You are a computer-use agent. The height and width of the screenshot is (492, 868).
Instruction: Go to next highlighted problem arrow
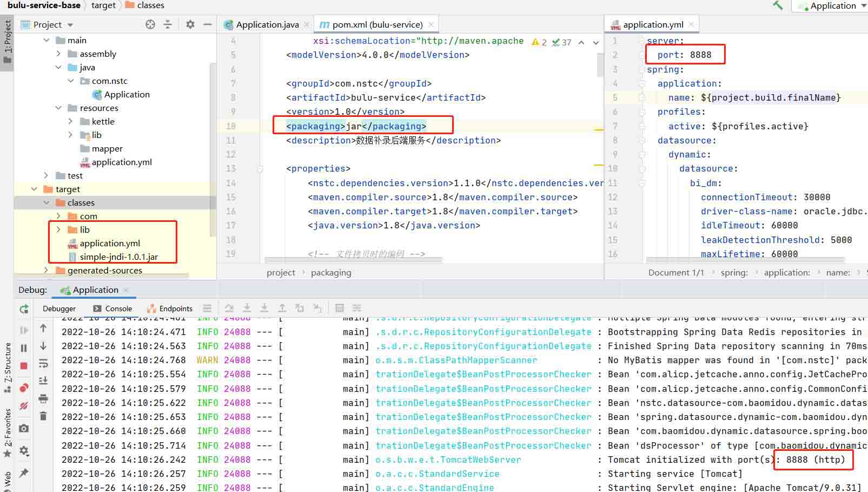pyautogui.click(x=595, y=42)
